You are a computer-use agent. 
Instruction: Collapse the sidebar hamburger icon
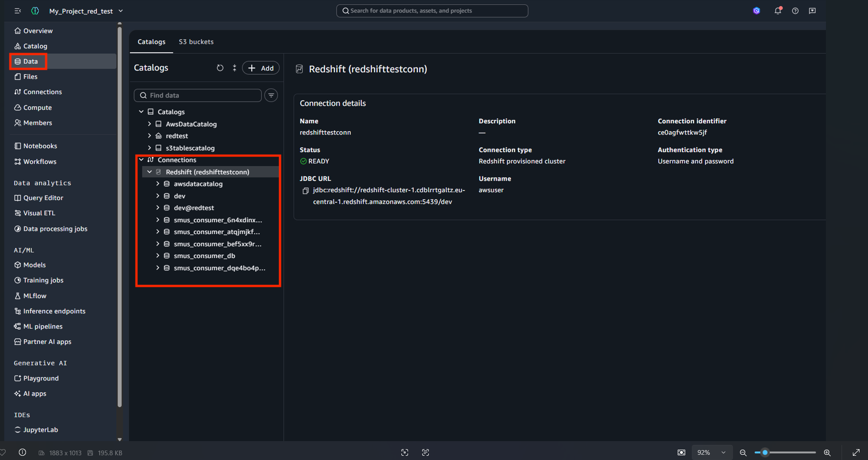pos(17,11)
